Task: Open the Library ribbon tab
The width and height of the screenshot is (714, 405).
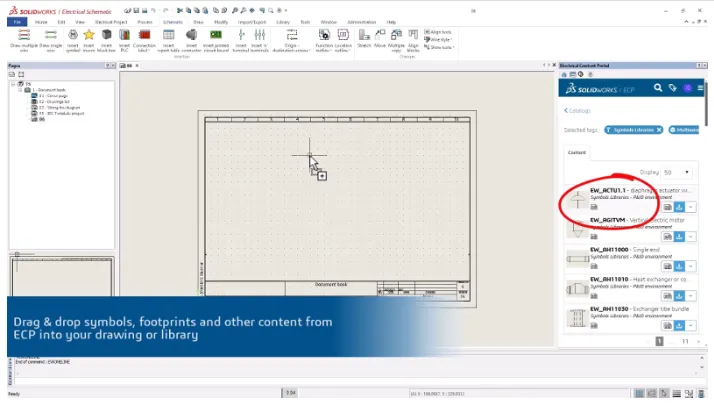Action: click(283, 22)
